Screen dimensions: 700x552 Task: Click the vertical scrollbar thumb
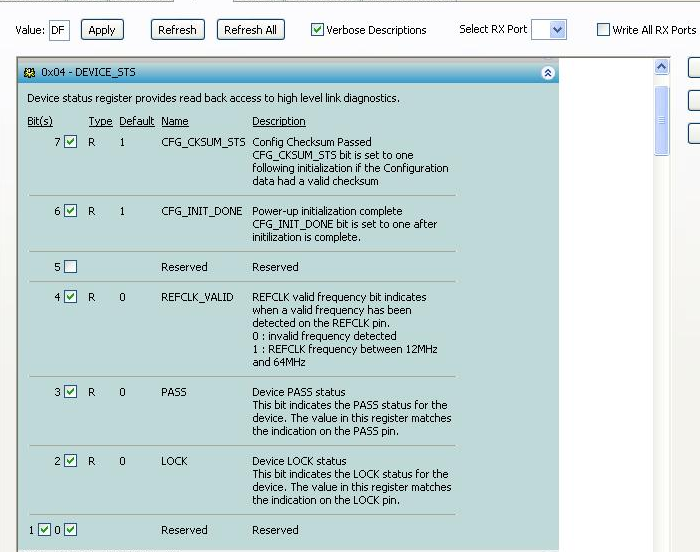[x=662, y=121]
